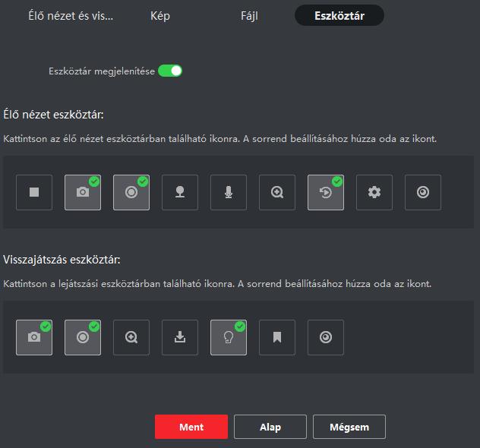This screenshot has height=448, width=480.
Task: Toggle the record icon in playback toolbar
Action: click(83, 338)
